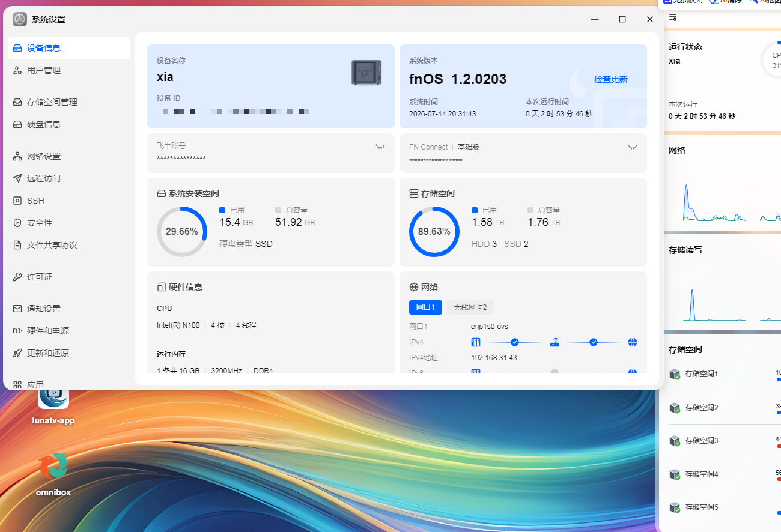Click the 存储空间1 volume icon
Viewport: 781px width, 532px height.
pos(675,374)
